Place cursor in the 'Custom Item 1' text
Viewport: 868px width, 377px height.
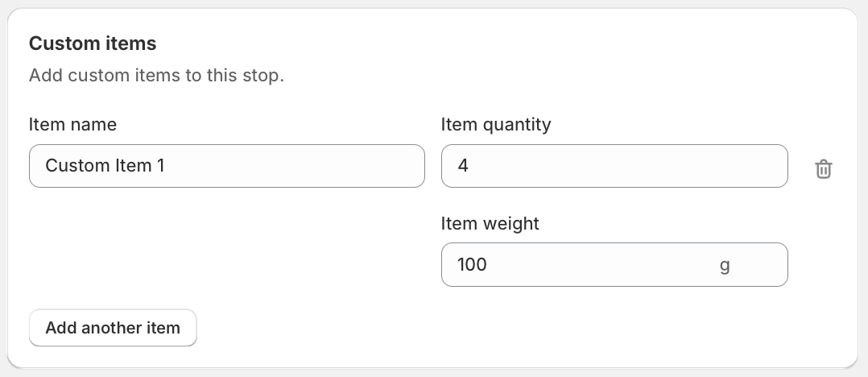point(105,166)
